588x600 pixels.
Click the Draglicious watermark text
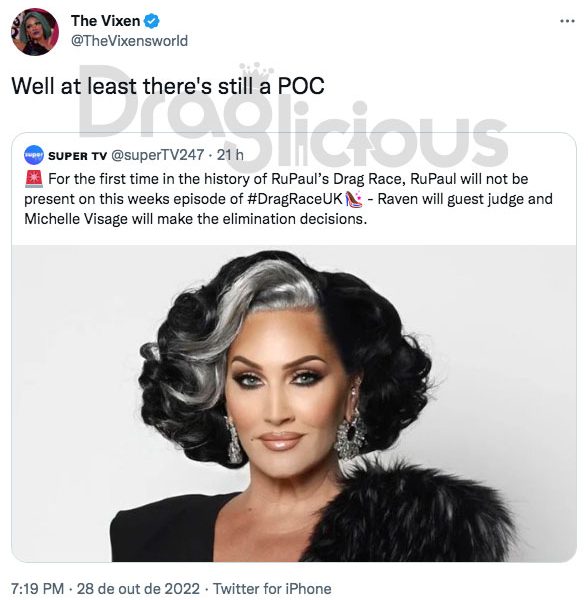(x=293, y=117)
